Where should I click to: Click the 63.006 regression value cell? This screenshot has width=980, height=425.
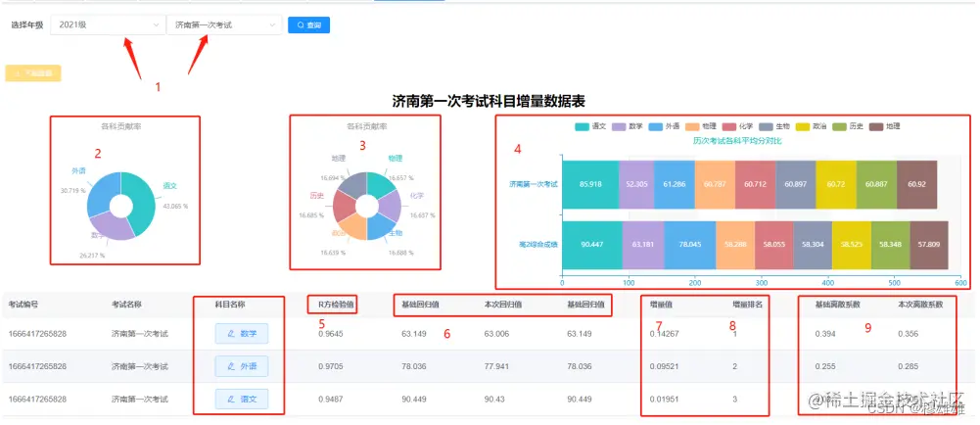tap(497, 334)
